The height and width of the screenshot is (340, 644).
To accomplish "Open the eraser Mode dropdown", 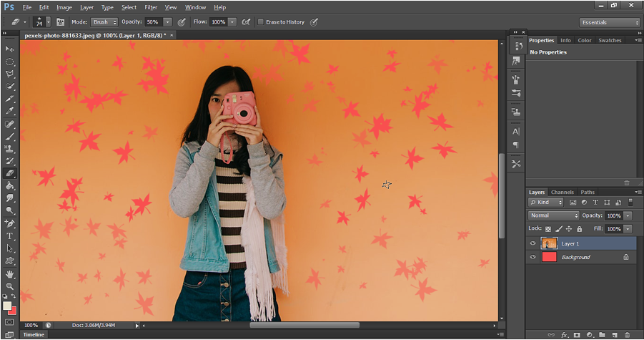I will pyautogui.click(x=104, y=22).
